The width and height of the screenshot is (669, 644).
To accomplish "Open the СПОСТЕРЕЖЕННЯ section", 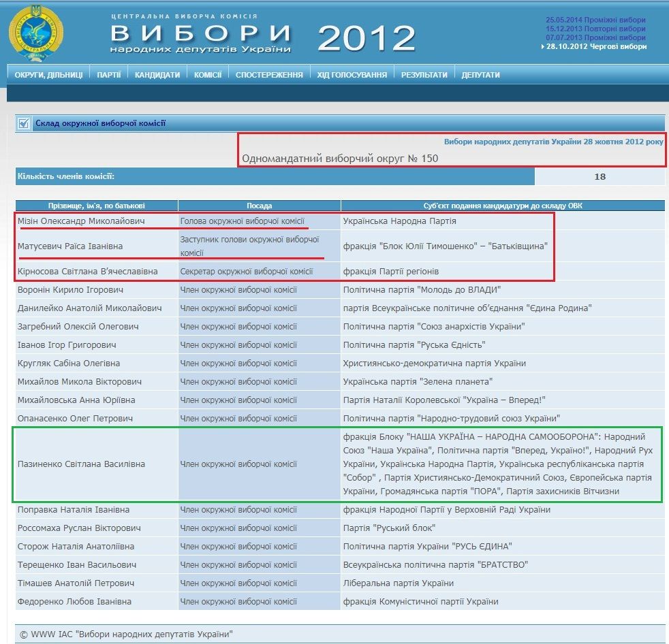I will (268, 75).
